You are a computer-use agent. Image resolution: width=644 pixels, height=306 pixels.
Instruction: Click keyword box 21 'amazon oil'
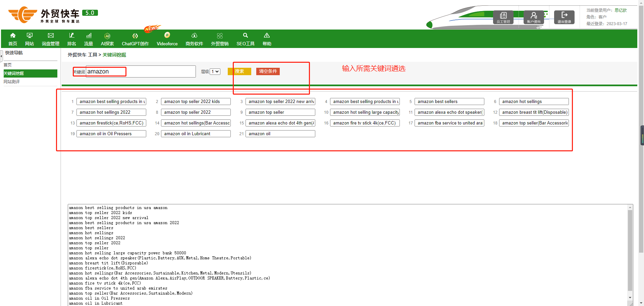pos(280,134)
